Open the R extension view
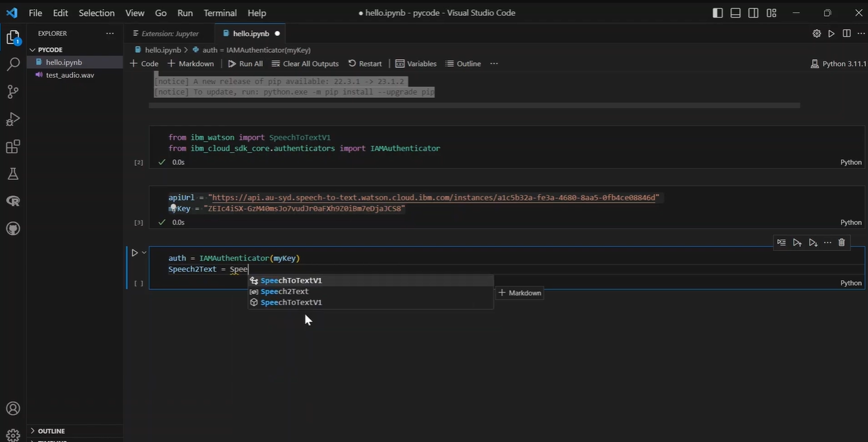 pos(13,201)
